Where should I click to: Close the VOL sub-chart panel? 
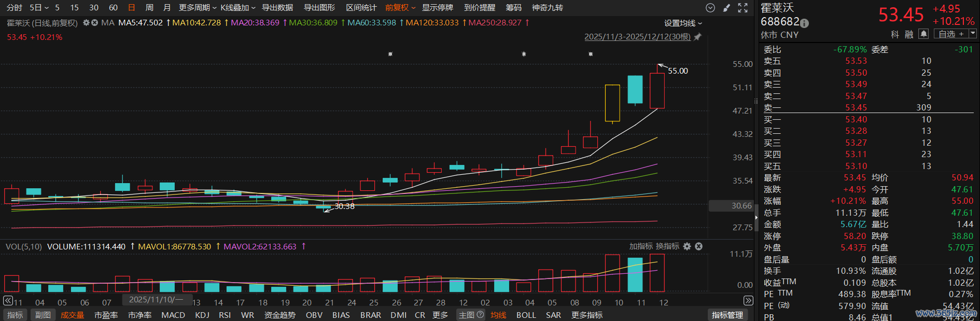point(698,246)
